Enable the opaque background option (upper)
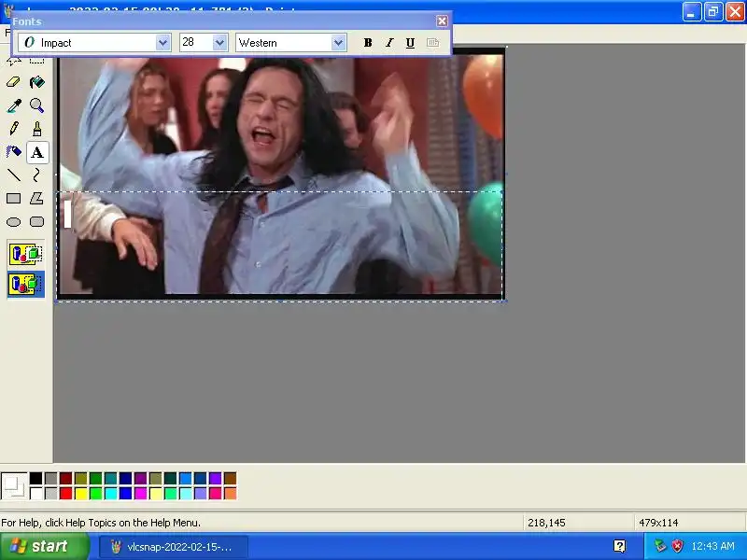Screen dimensions: 747x560 tap(26, 254)
